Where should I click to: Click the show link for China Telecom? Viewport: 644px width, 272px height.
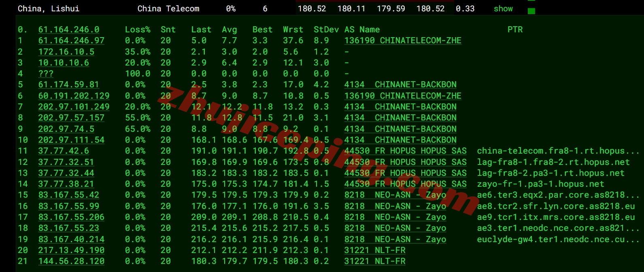[x=503, y=9]
